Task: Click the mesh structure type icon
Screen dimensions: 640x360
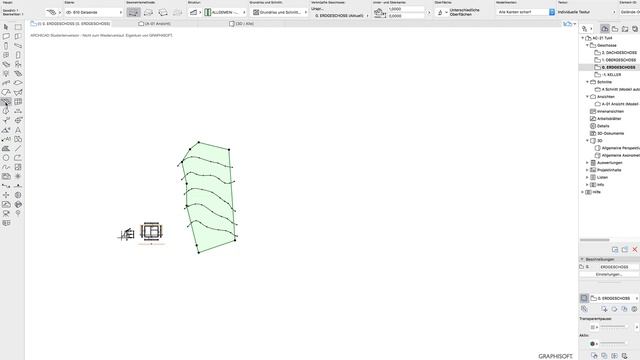Action: (193, 13)
